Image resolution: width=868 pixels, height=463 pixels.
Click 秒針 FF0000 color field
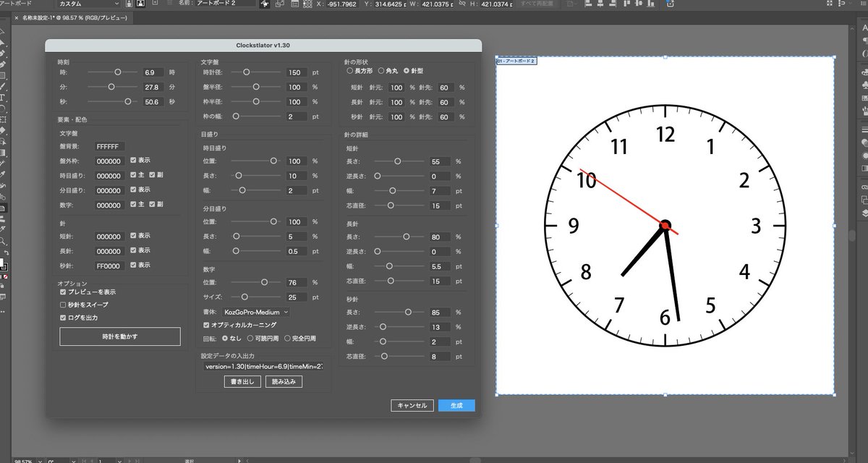(x=110, y=266)
